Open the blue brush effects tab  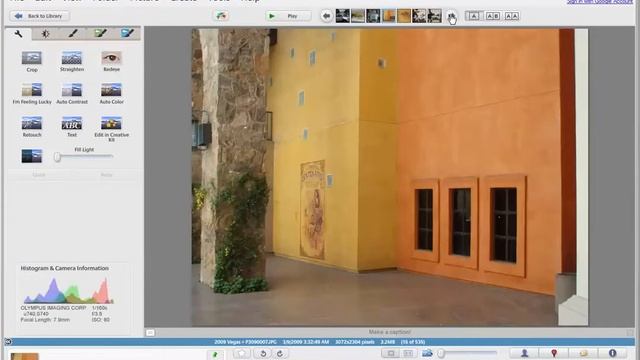click(127, 33)
